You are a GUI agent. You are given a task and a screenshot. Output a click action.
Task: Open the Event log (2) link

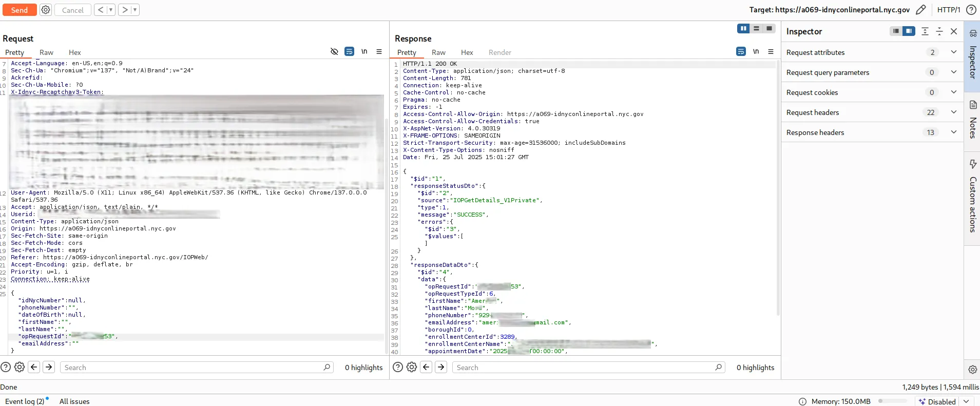[x=25, y=401]
